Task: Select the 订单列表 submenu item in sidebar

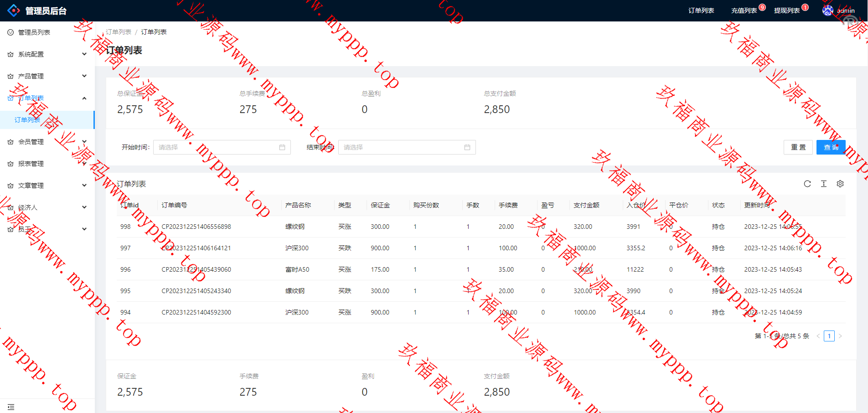Action: [27, 120]
